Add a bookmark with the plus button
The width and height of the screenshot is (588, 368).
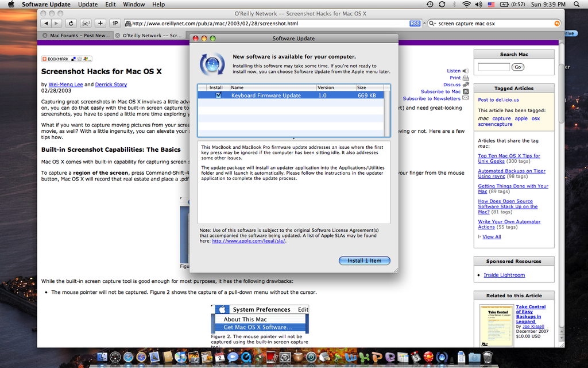(x=100, y=23)
